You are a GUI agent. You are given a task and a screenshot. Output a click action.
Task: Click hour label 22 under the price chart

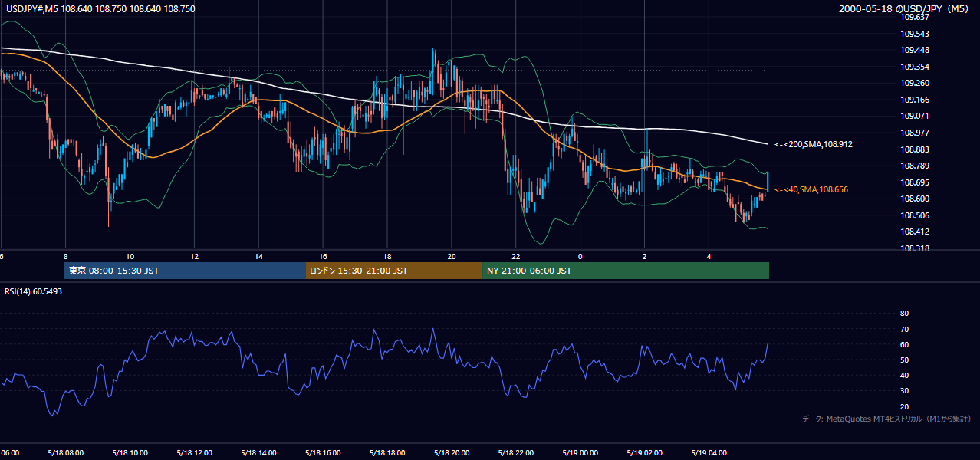pyautogui.click(x=516, y=256)
